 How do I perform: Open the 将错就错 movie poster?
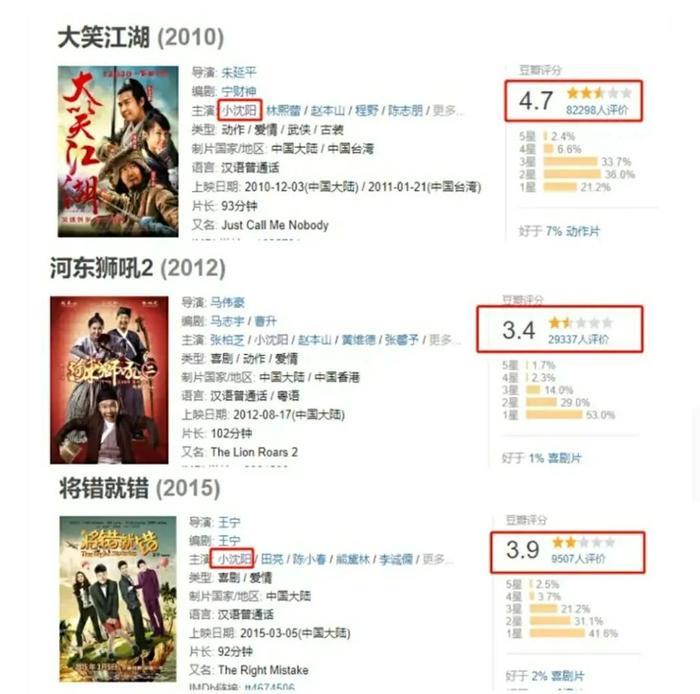pos(118,599)
